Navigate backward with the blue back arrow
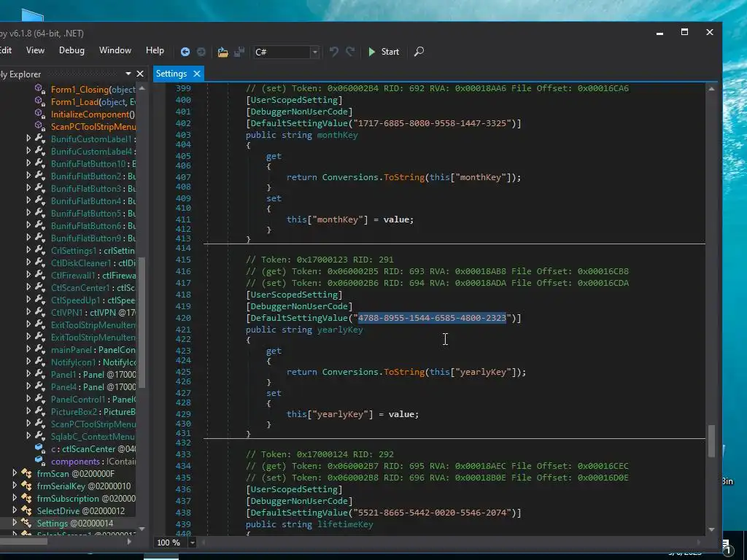This screenshot has width=747, height=560. [x=185, y=52]
